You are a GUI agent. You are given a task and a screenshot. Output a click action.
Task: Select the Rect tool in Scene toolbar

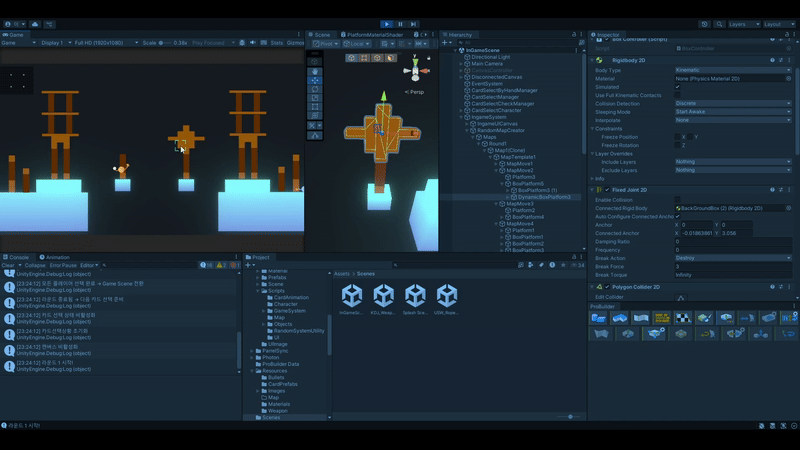pyautogui.click(x=315, y=107)
